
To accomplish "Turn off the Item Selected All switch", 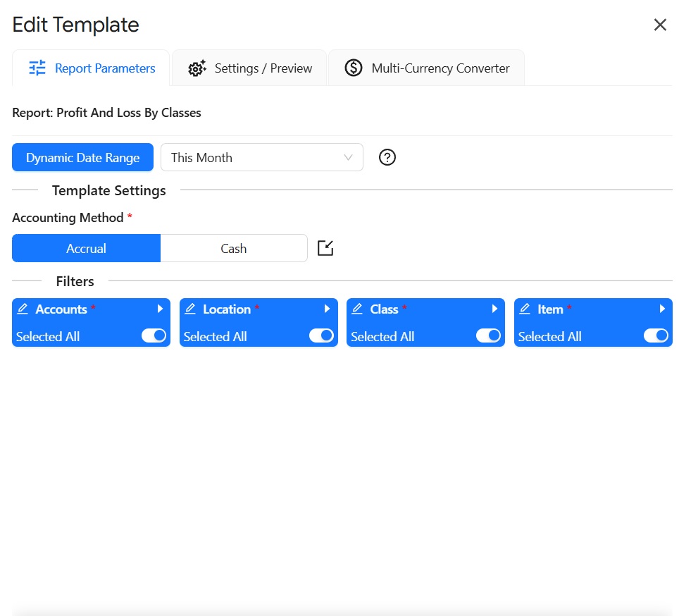I will (656, 336).
